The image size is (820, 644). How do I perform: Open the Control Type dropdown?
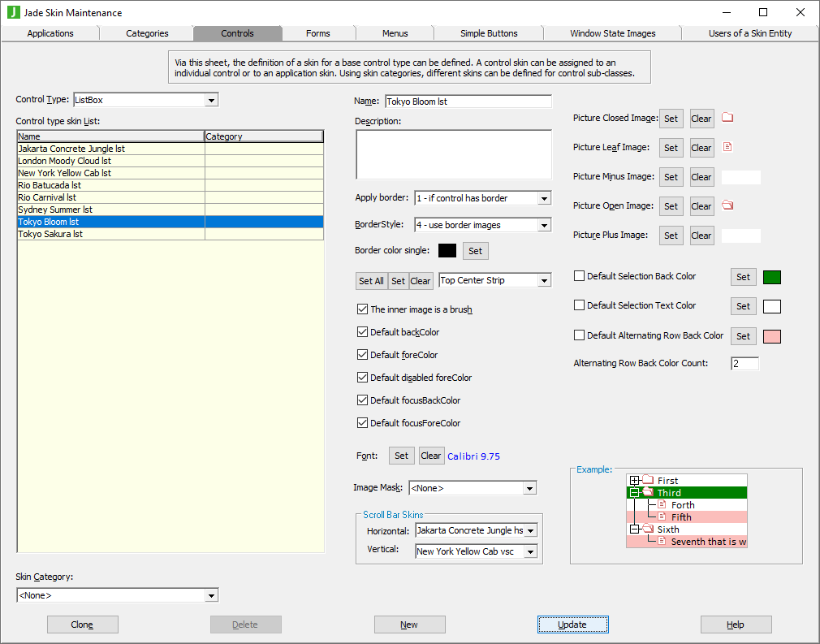[x=211, y=100]
